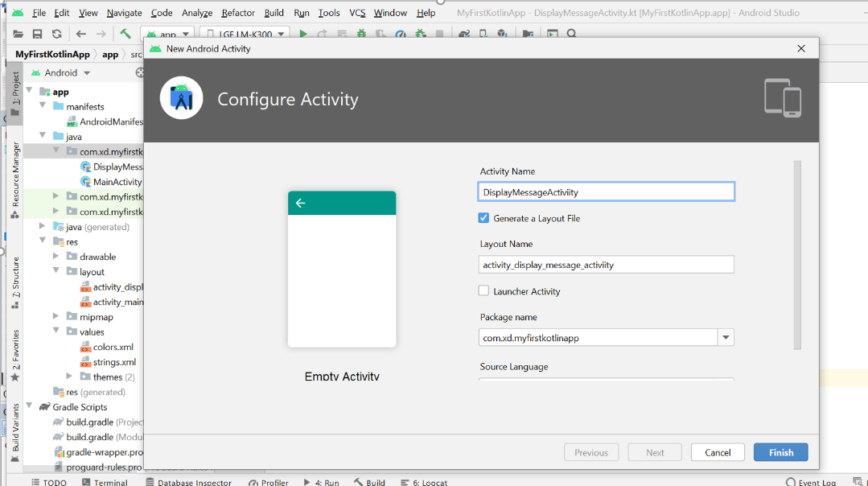Open the 6: Logcat tool window
This screenshot has width=868, height=486.
point(423,482)
